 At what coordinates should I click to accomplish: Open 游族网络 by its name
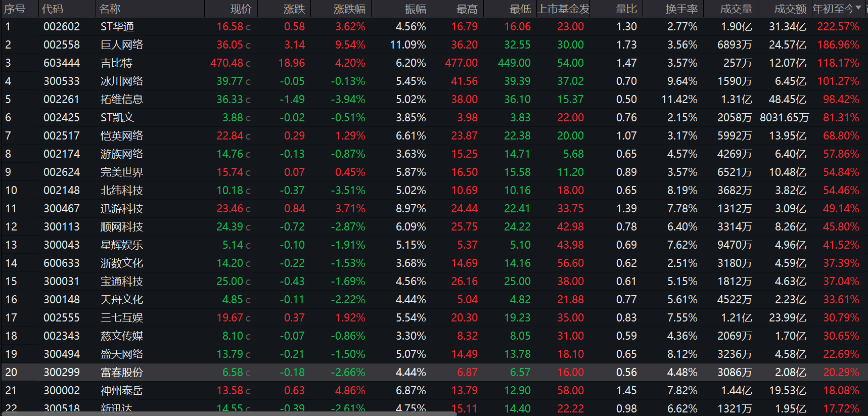point(122,154)
